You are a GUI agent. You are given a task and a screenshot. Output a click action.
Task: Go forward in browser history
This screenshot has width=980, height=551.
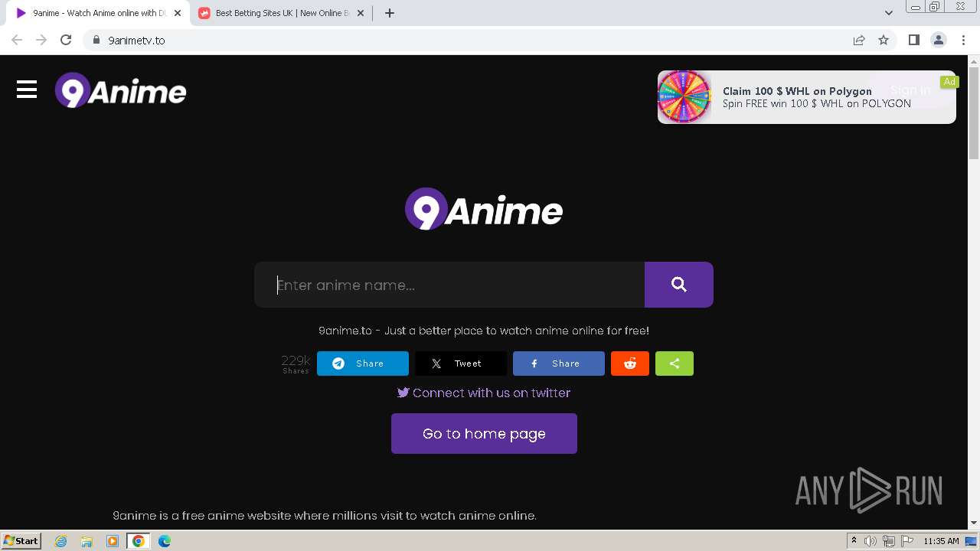41,40
